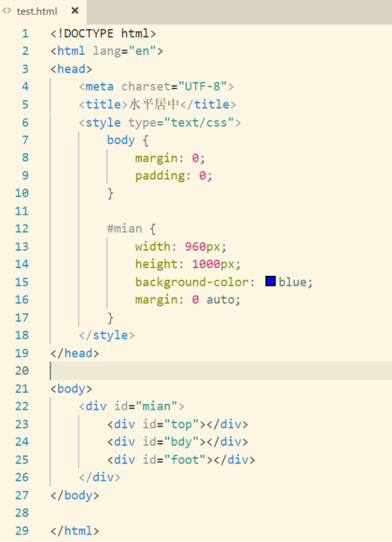This screenshot has width=392, height=542.
Task: Click the HTML file icon on the test.html tab
Action: coord(7,11)
